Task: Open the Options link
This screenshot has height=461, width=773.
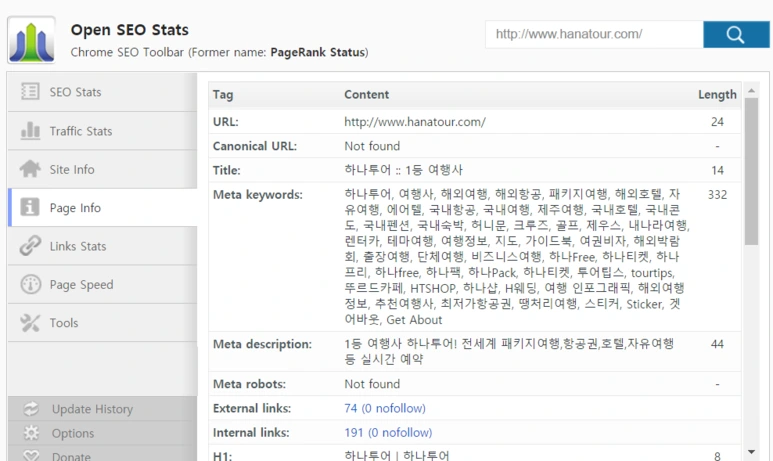Action: (x=73, y=433)
